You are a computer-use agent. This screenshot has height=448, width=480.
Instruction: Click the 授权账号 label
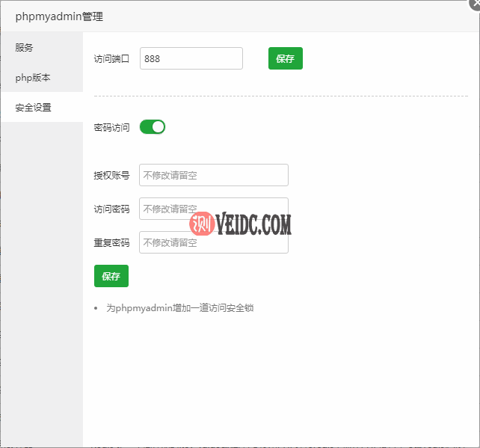(x=111, y=176)
